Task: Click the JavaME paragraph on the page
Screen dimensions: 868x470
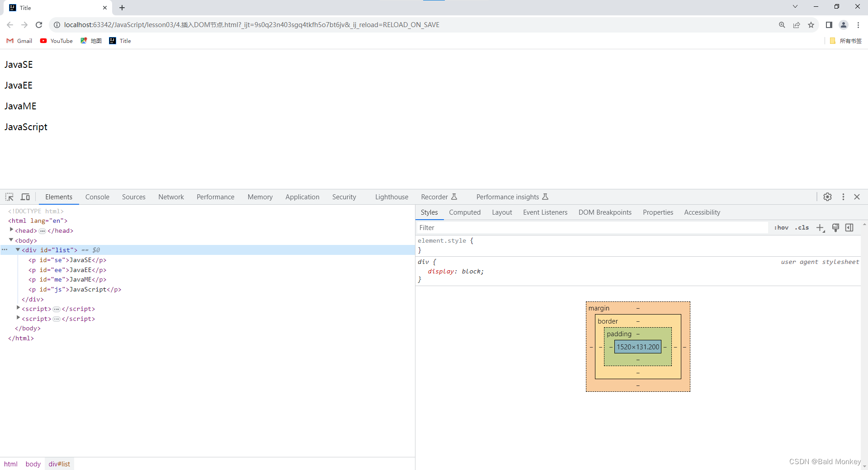Action: click(x=20, y=106)
